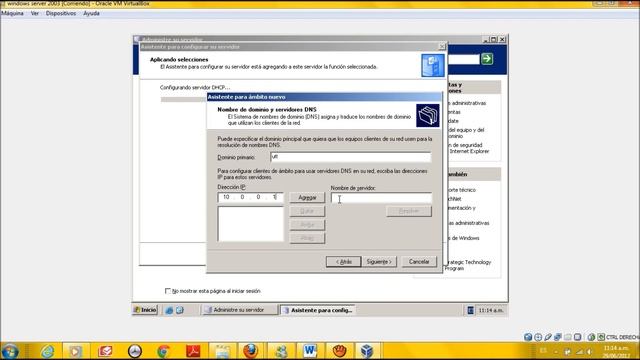Open the host volume tray icon
640x360 pixels.
pos(590,351)
